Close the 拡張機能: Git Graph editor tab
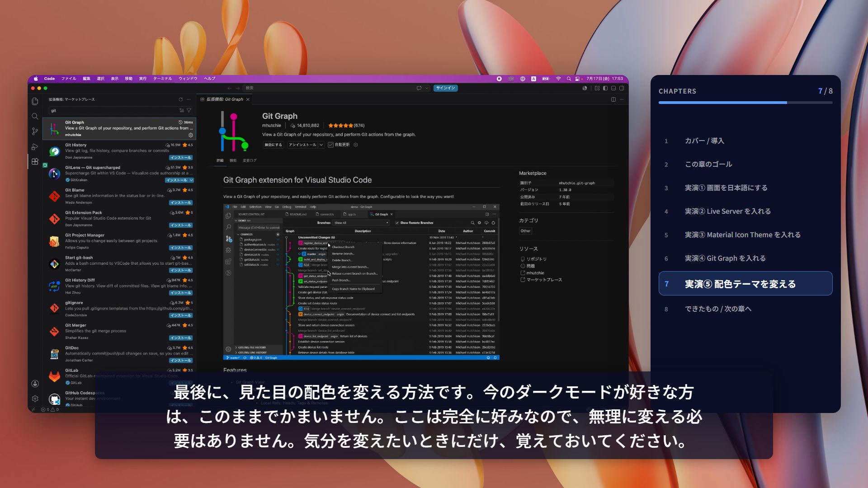The image size is (868, 488). tap(248, 99)
